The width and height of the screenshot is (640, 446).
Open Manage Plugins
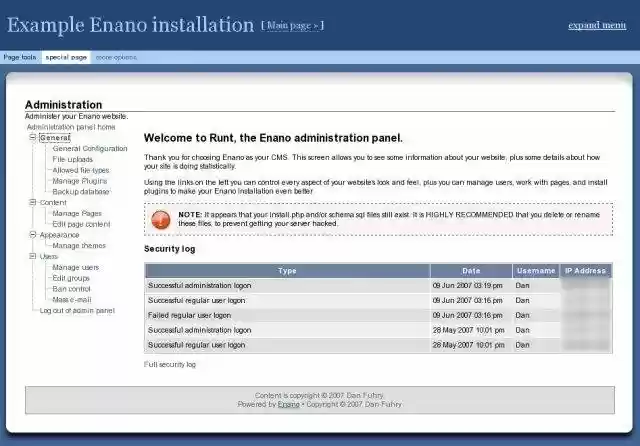point(80,181)
